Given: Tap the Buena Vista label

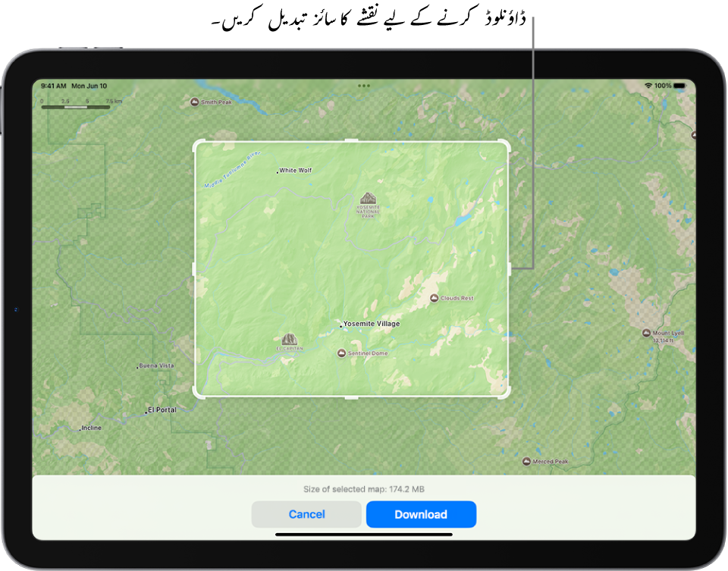Looking at the screenshot, I should [156, 366].
